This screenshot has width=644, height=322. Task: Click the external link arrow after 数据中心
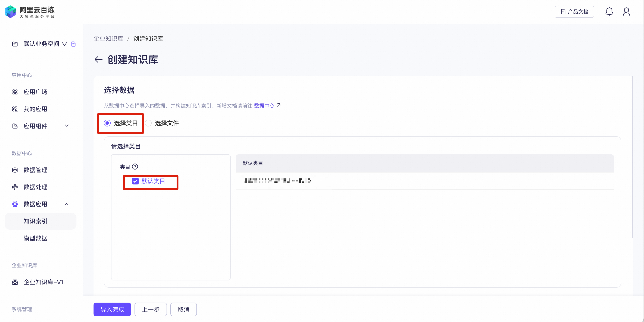coord(278,105)
